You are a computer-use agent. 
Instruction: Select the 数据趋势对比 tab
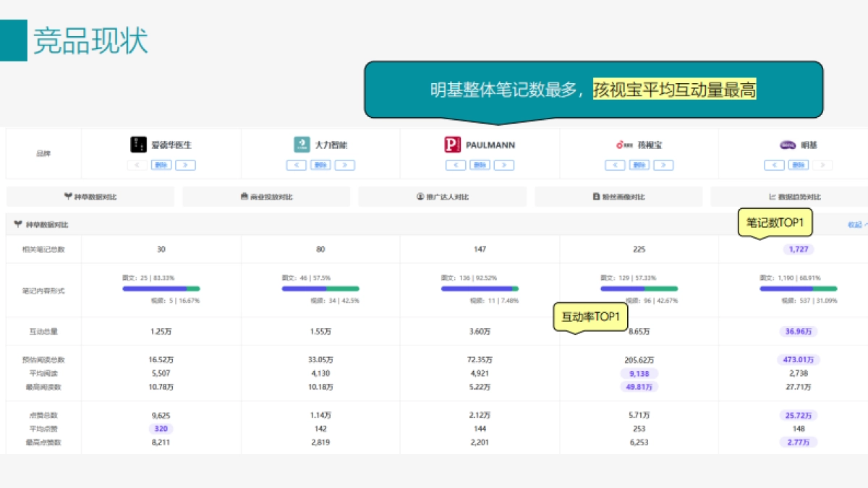click(x=794, y=196)
